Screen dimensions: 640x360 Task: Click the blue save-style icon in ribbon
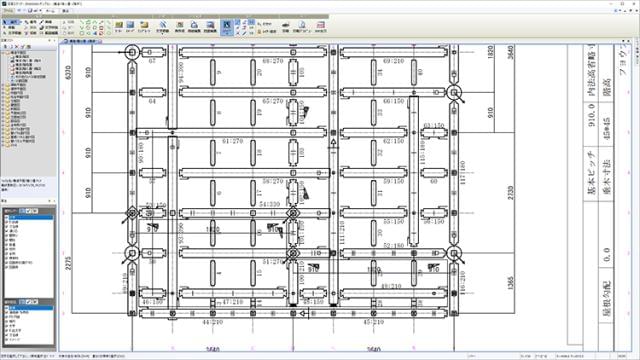coord(130,27)
